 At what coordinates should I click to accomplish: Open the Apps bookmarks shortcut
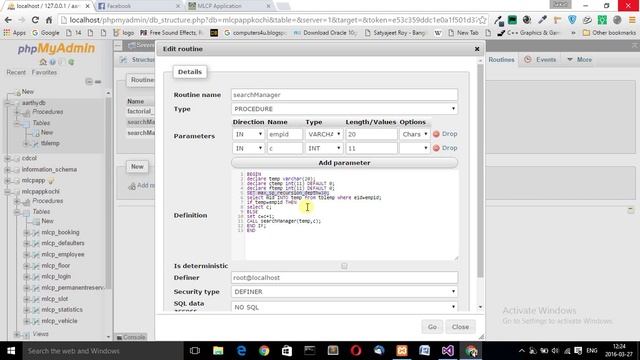click(x=15, y=33)
